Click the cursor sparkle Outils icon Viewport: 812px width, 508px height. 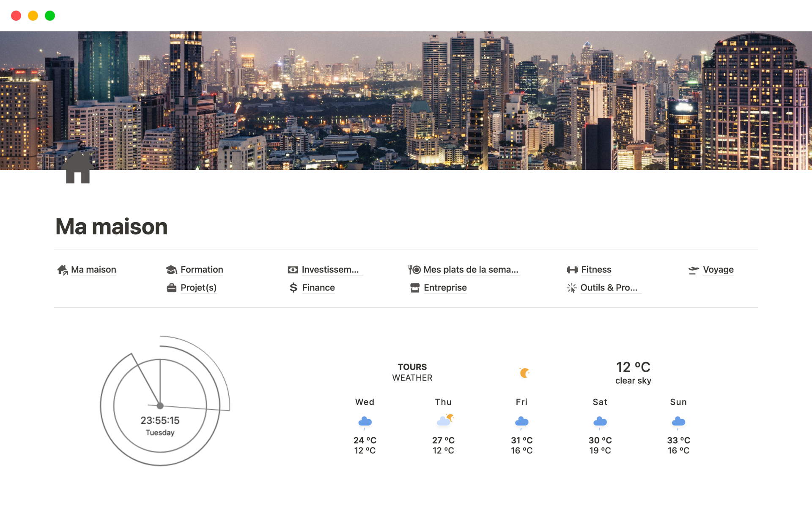coord(571,288)
